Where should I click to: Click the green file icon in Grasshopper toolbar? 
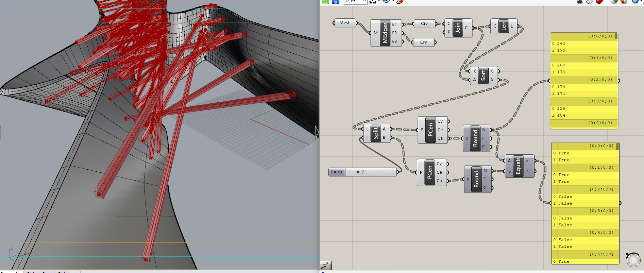[325, 2]
